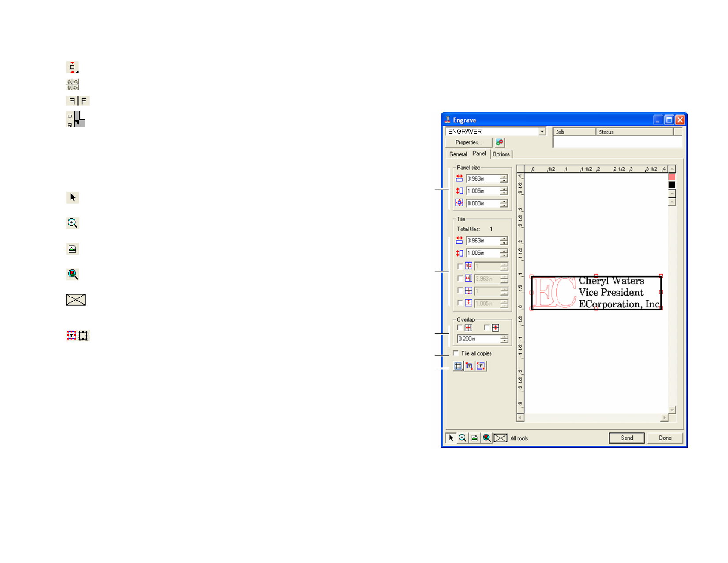
Task: Click the rightmost T-frame icon below Tile all copies
Action: 481,366
